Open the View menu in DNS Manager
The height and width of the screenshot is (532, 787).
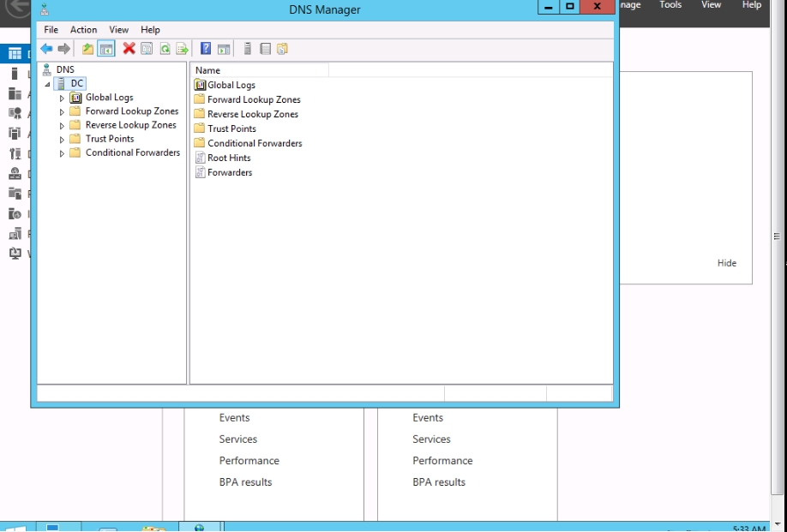tap(118, 30)
